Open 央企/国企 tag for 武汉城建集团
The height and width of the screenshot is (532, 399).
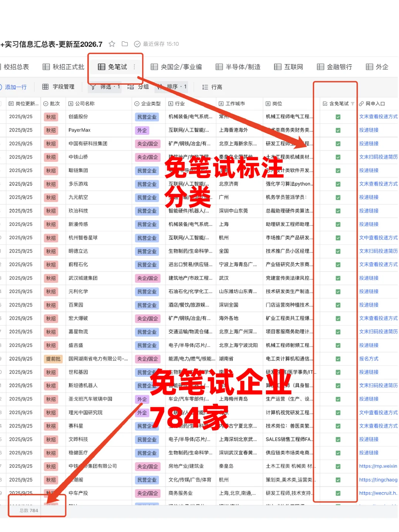click(148, 278)
